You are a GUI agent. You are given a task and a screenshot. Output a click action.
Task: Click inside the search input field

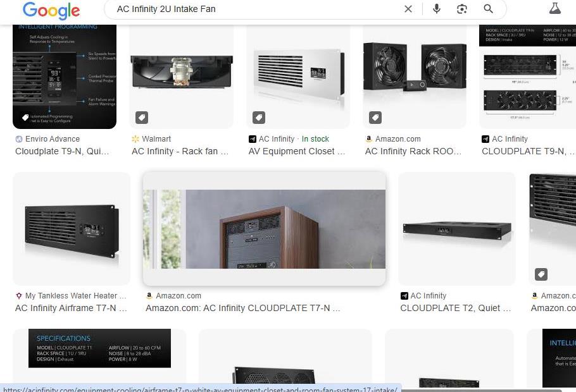[253, 9]
